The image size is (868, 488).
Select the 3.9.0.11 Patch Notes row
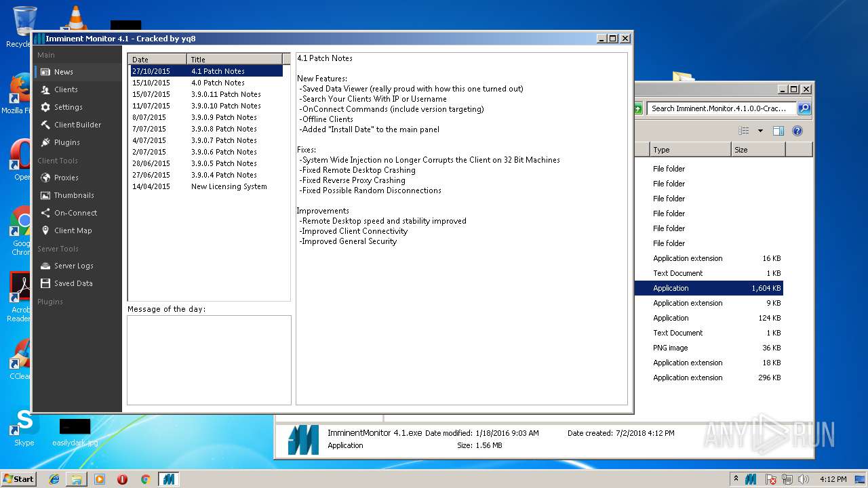click(206, 94)
